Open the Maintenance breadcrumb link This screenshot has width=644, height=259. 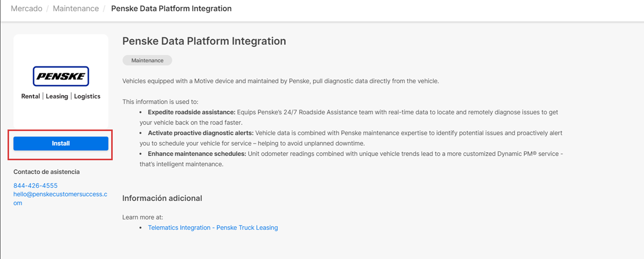(x=75, y=9)
